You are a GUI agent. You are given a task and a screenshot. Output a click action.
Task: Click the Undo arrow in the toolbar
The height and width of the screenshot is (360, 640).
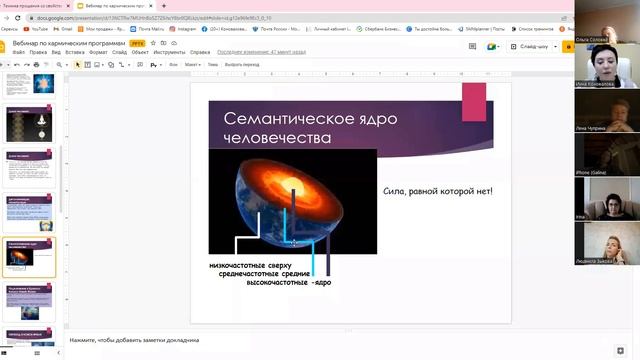17,65
